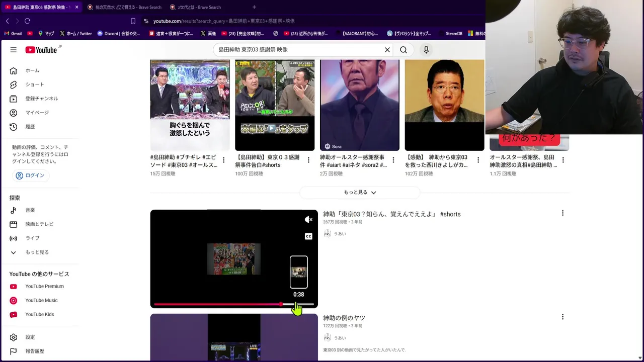Viewport: 644px width, 362px height.
Task: Open options menu for #島田紳助 #ブチギレ short
Action: (x=224, y=160)
